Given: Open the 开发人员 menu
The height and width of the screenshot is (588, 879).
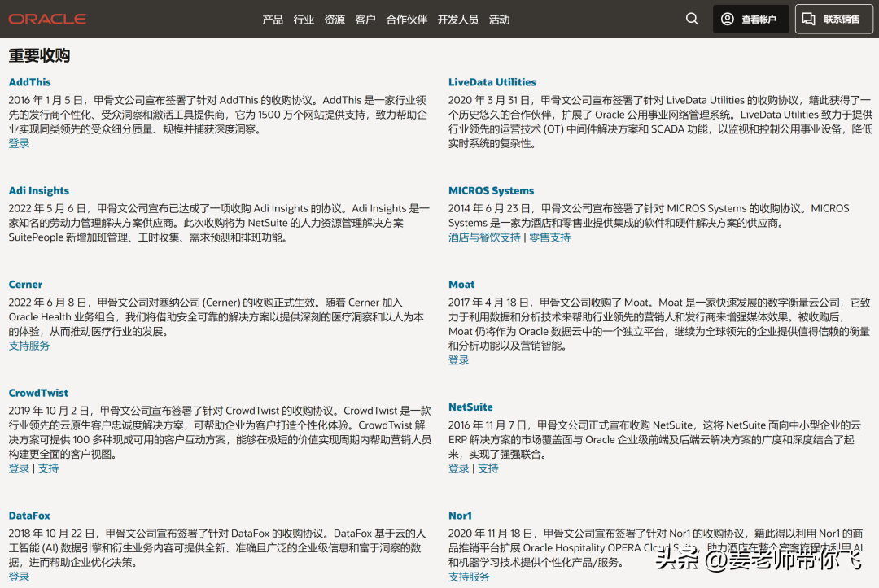Looking at the screenshot, I should (457, 20).
